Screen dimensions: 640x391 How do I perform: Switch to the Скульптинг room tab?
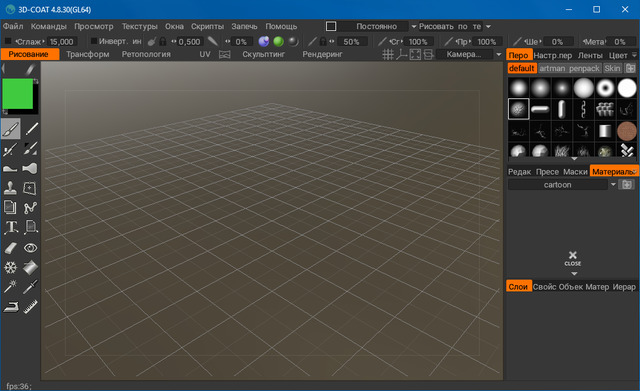[x=263, y=54]
